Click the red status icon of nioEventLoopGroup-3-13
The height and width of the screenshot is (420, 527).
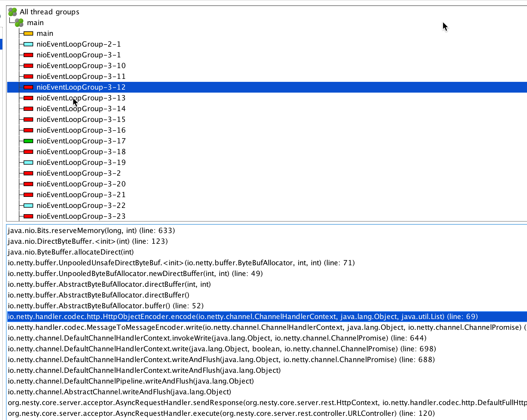(28, 98)
